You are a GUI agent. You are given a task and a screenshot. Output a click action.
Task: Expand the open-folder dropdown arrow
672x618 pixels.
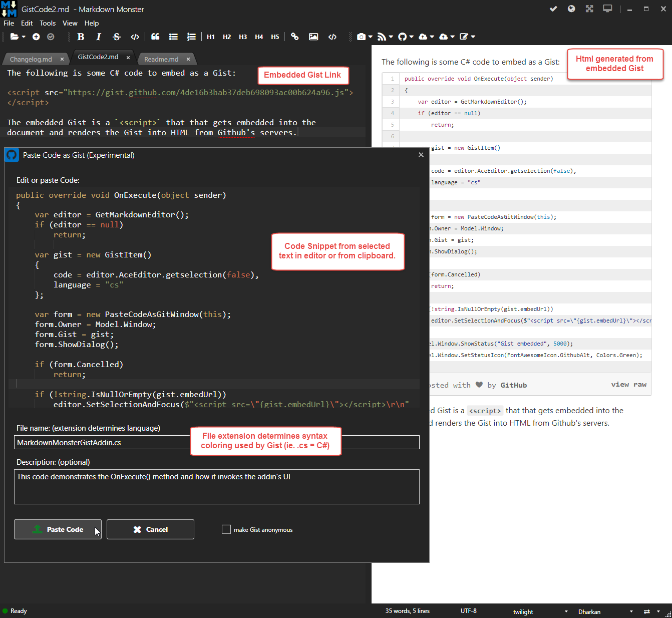pyautogui.click(x=24, y=37)
